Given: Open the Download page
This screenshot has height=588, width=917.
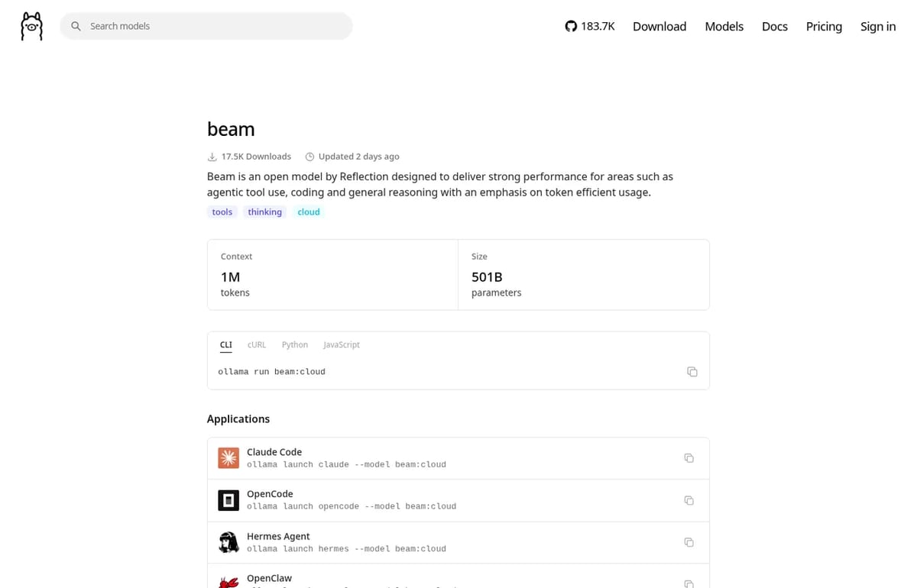Looking at the screenshot, I should [x=659, y=26].
